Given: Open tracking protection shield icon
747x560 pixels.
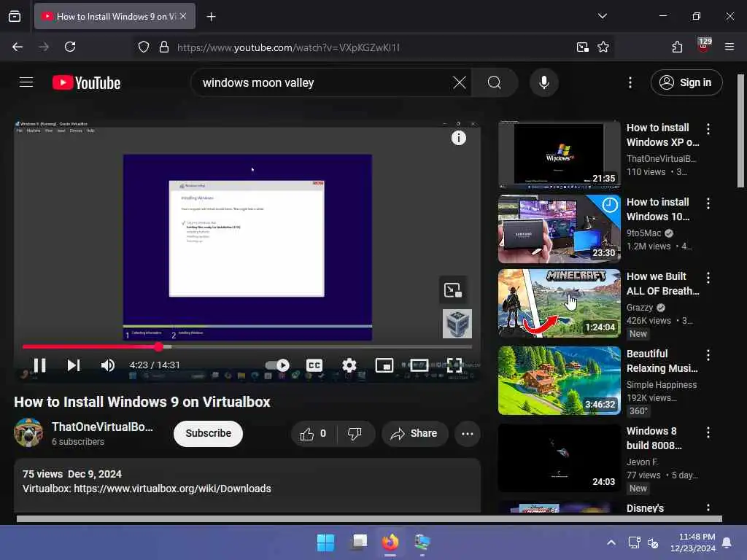Looking at the screenshot, I should (144, 47).
